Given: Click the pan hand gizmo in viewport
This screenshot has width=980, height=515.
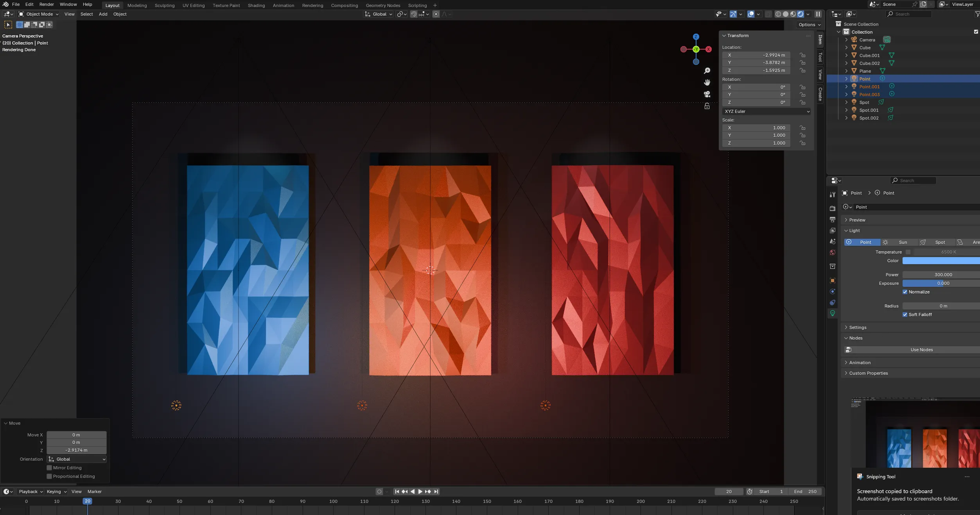Looking at the screenshot, I should click(707, 82).
